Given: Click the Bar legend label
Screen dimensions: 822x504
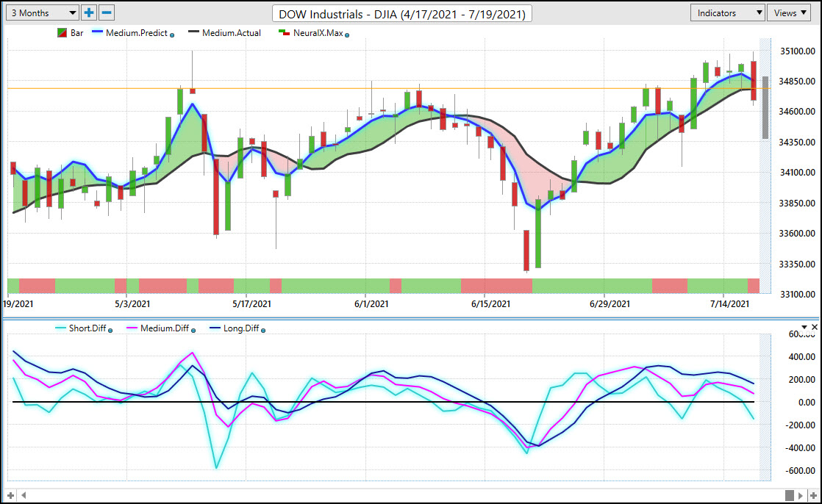Looking at the screenshot, I should (x=77, y=33).
